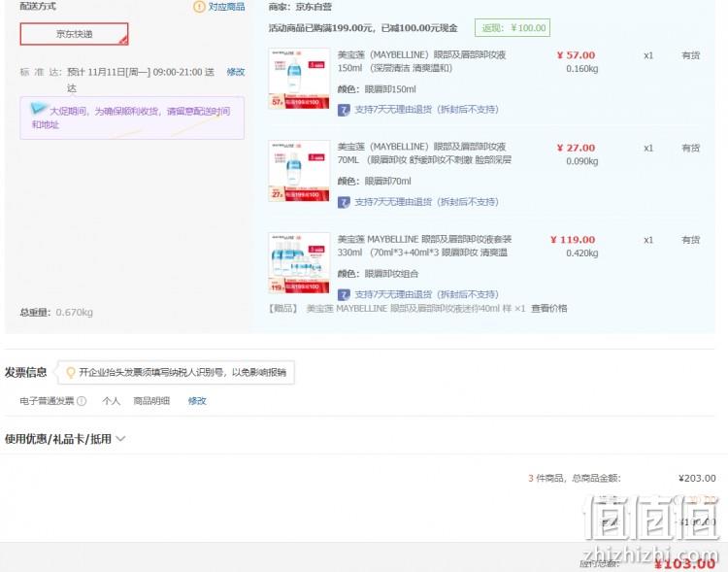Click the paper plane icon in notice
This screenshot has width=728, height=572.
point(39,108)
